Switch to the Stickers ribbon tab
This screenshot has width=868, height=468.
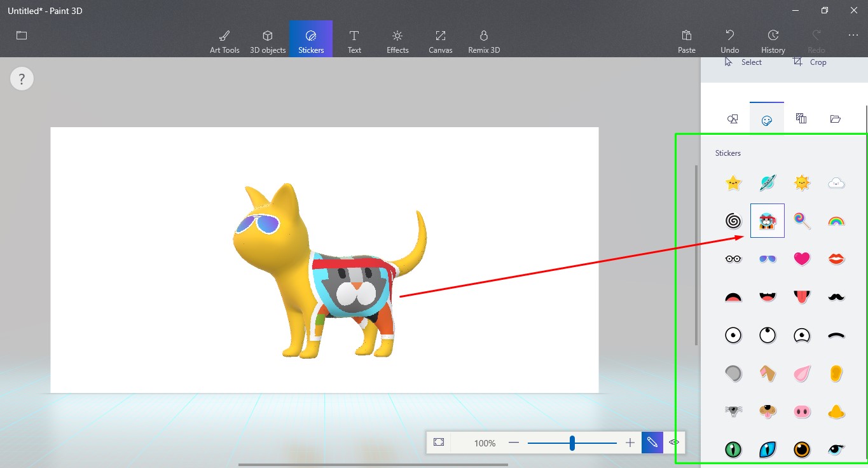(x=310, y=39)
